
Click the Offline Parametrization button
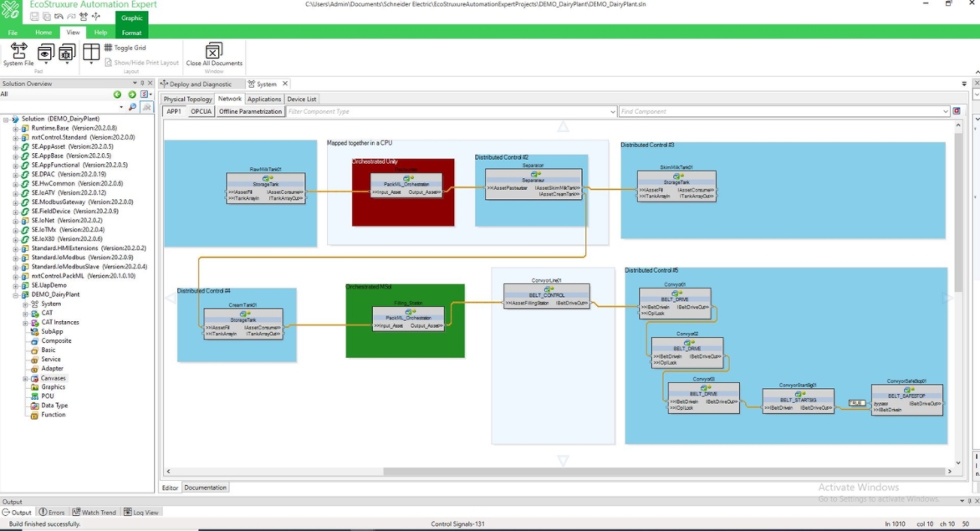point(251,111)
